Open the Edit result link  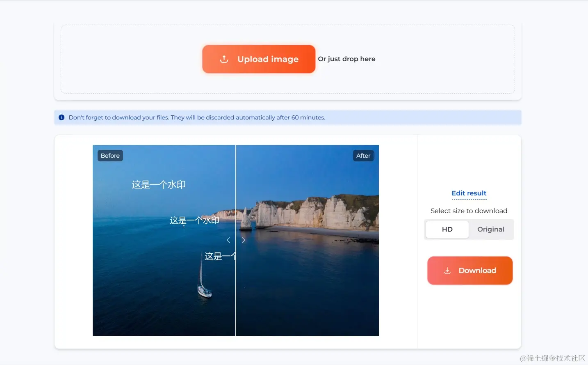(x=469, y=193)
